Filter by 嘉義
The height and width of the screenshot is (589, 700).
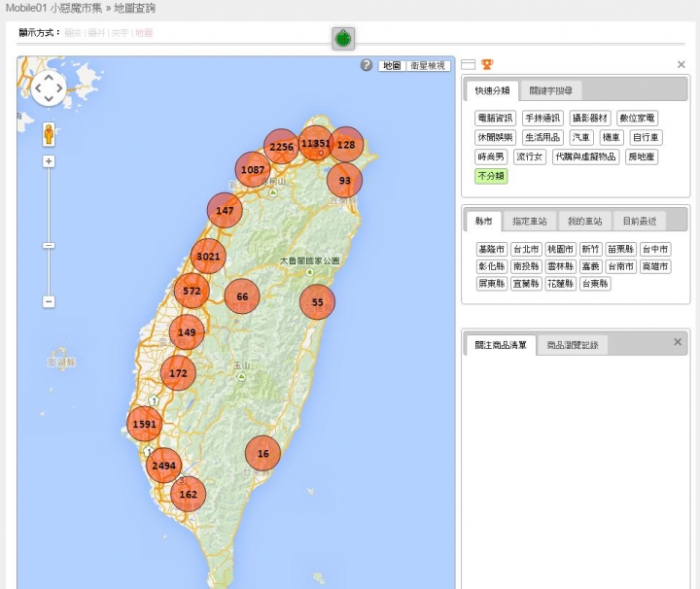[x=590, y=266]
